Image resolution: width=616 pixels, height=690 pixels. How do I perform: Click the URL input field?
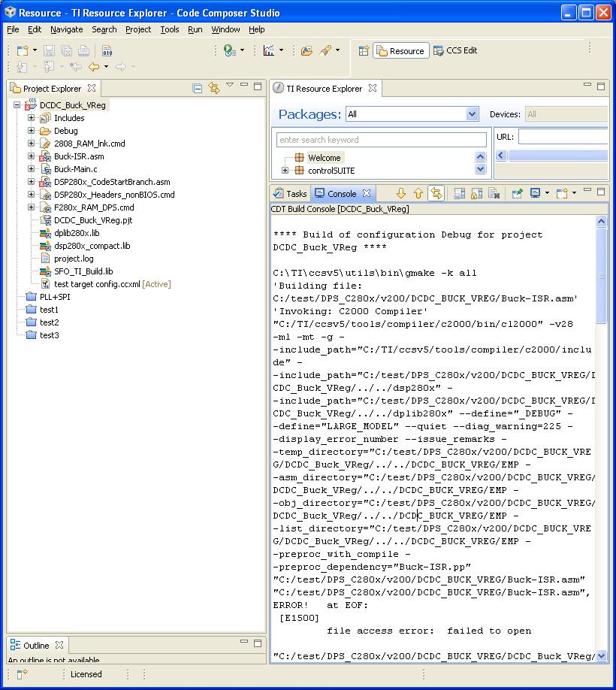563,137
